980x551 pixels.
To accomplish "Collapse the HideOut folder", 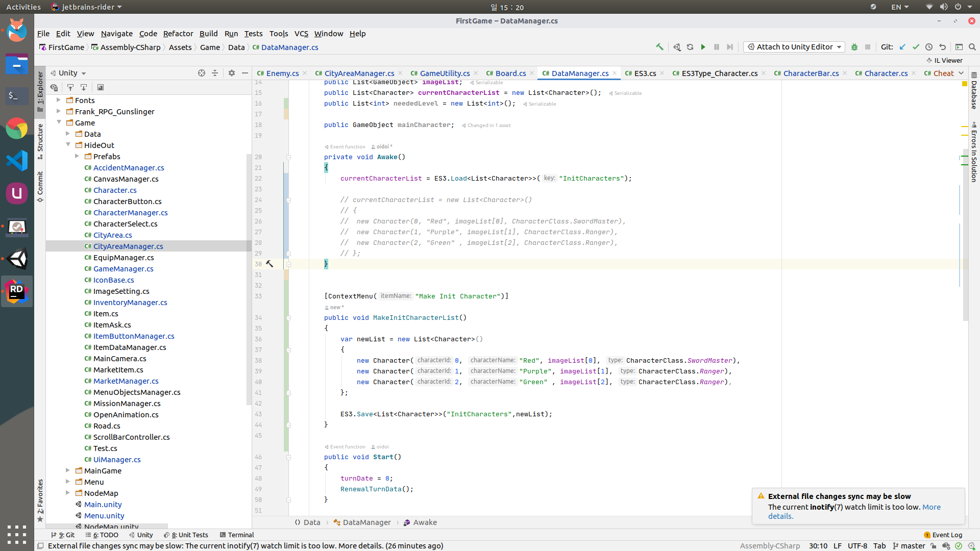I will [x=68, y=145].
